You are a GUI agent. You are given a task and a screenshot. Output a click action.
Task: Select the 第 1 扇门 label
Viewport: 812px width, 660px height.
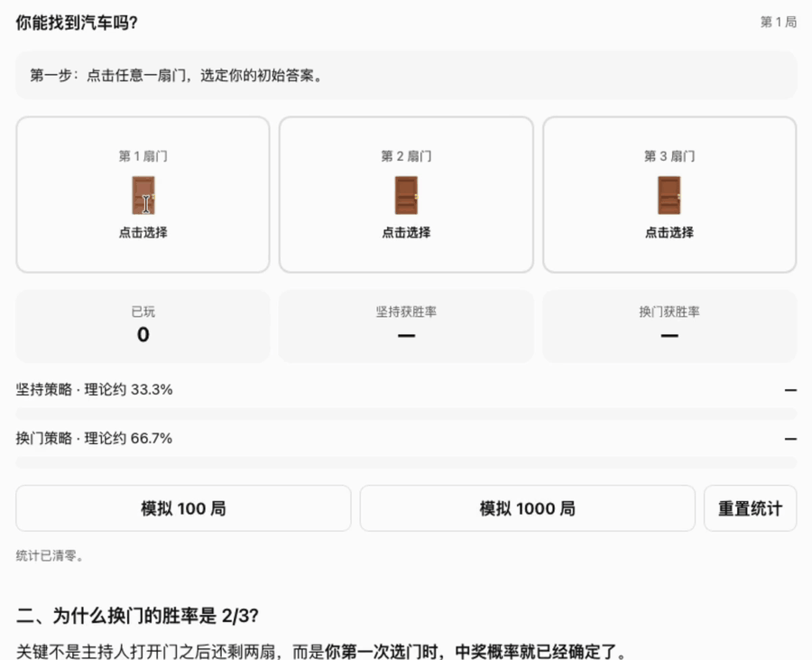click(143, 156)
